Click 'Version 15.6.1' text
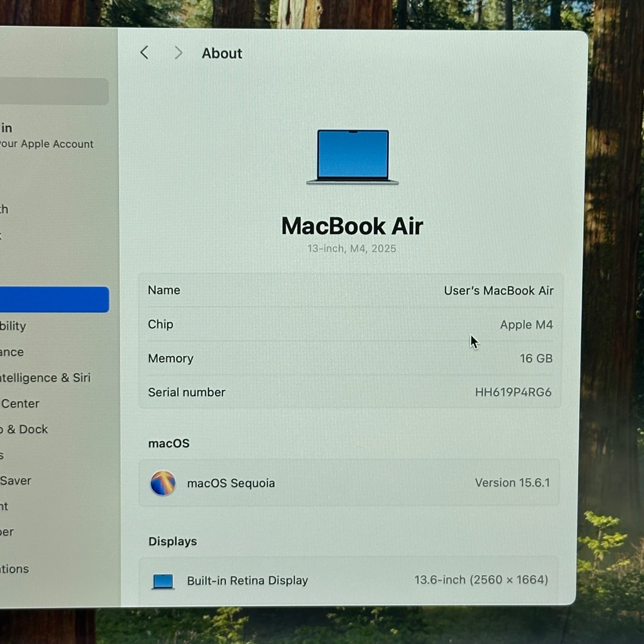The width and height of the screenshot is (644, 644). (x=512, y=483)
